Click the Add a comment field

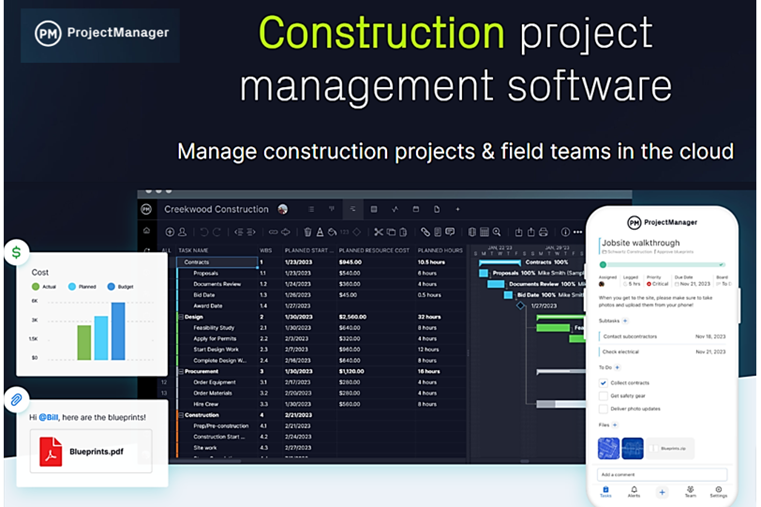click(x=662, y=474)
